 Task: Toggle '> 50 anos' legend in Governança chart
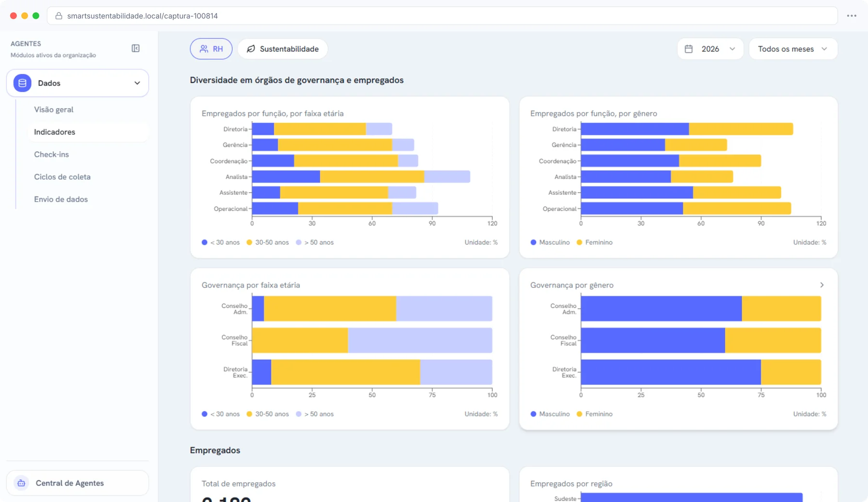click(x=314, y=414)
